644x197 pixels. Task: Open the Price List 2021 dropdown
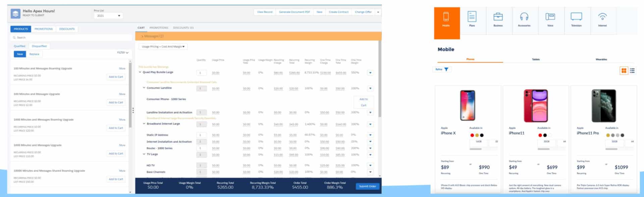108,16
